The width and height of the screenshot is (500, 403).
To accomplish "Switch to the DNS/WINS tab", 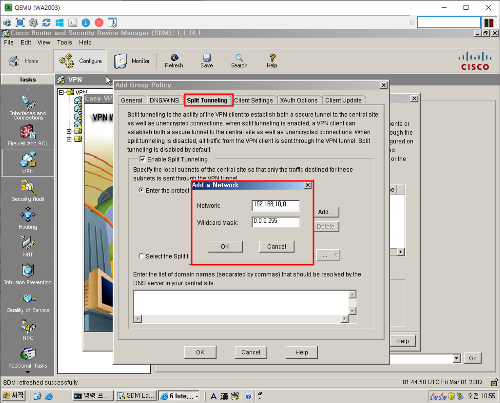I will pyautogui.click(x=164, y=100).
